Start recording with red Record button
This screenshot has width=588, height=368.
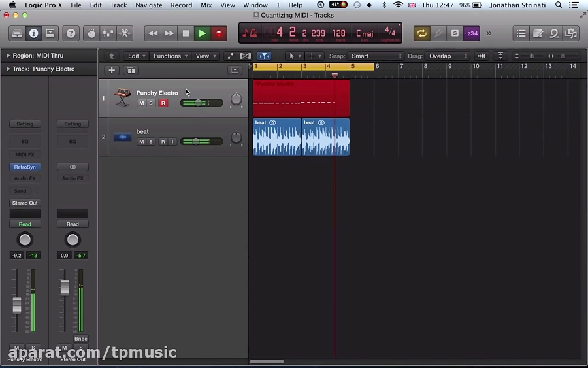(219, 33)
